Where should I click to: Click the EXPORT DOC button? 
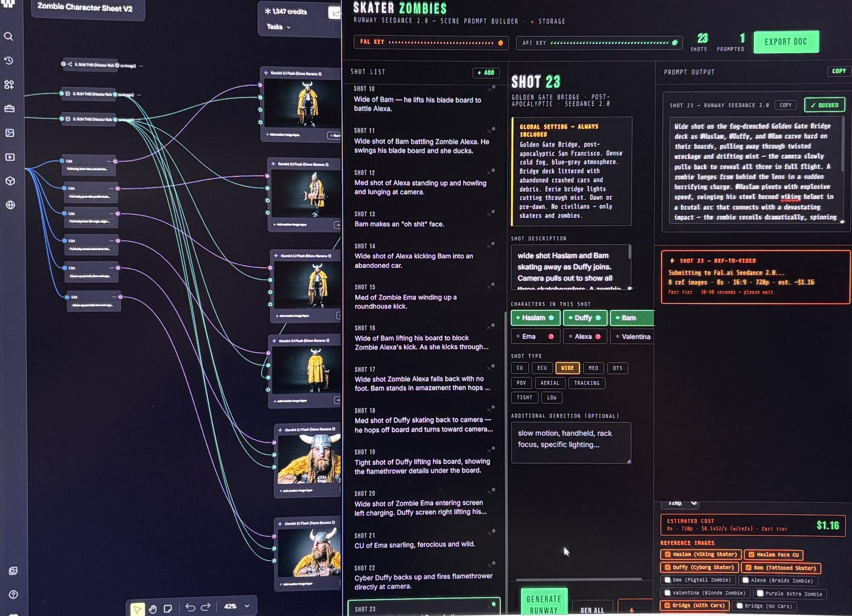tap(786, 42)
